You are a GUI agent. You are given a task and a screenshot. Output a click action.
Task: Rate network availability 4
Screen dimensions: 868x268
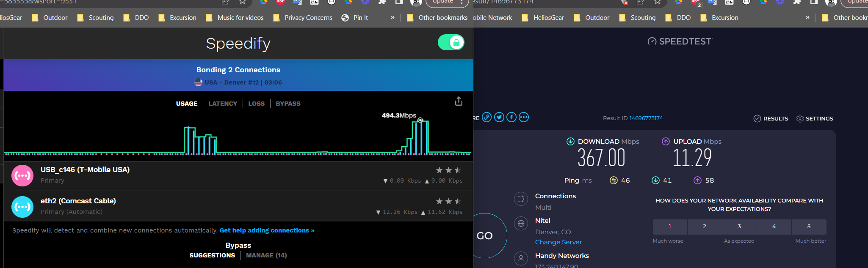(x=774, y=227)
